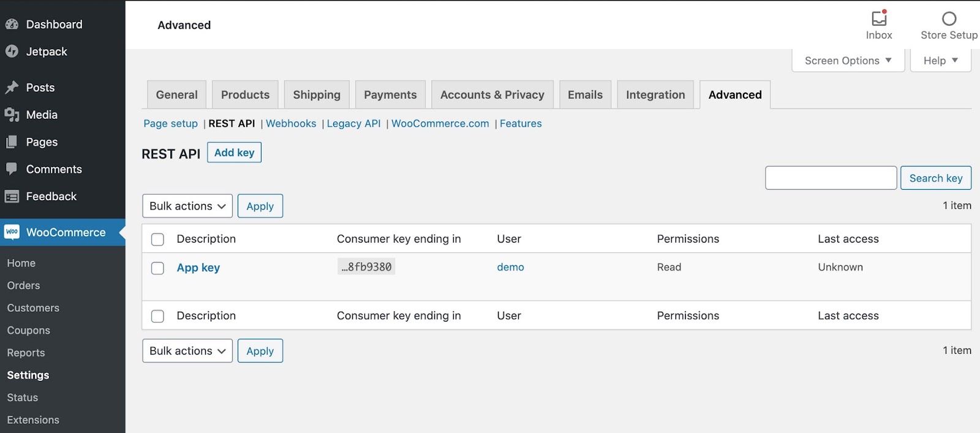Screen dimensions: 980x433
Task: Expand the Help panel
Action: click(940, 61)
